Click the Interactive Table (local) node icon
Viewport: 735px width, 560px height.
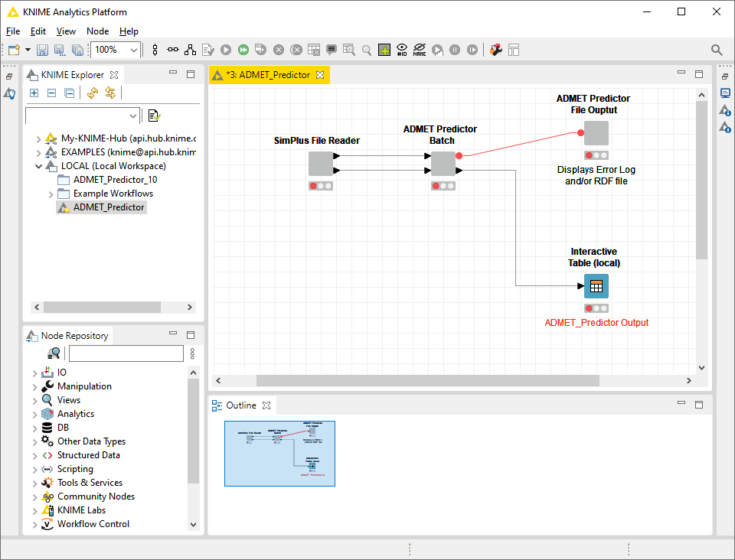tap(596, 286)
